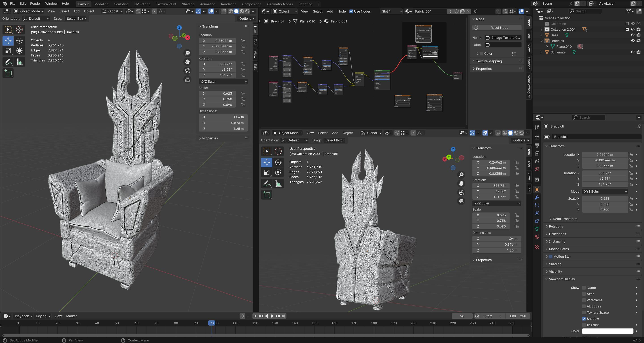Image resolution: width=644 pixels, height=343 pixels.
Task: Pin the Fabric.001 node tree
Action: pyautogui.click(x=475, y=11)
